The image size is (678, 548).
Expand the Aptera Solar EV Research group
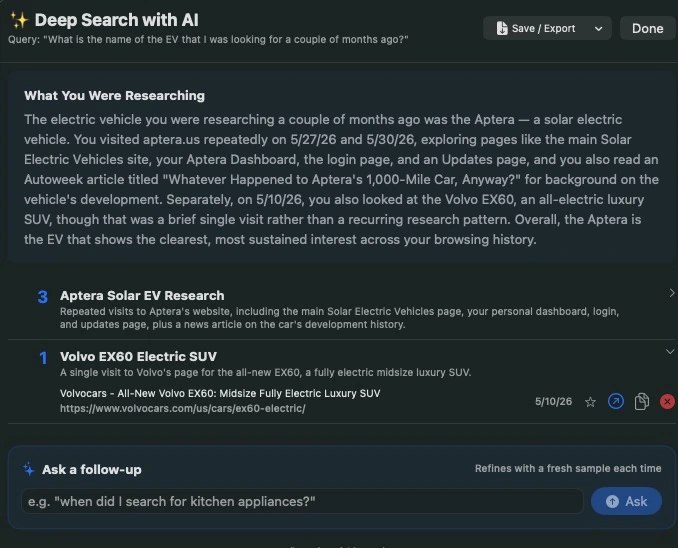click(672, 293)
